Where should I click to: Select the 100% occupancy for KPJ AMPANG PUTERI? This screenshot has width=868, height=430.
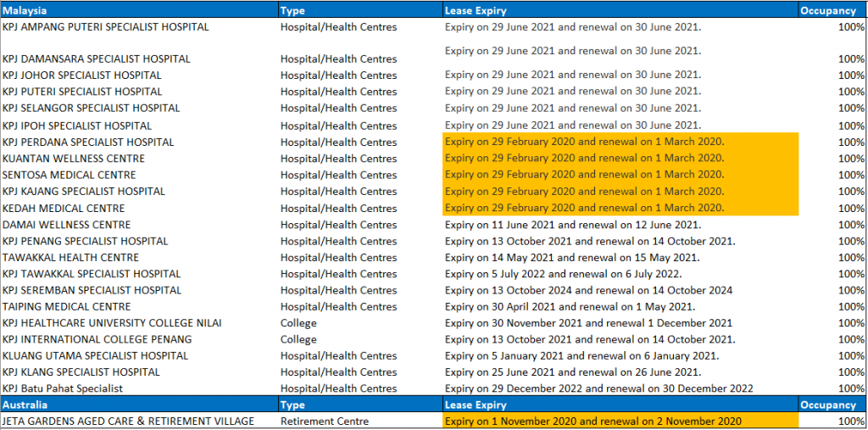pos(832,26)
